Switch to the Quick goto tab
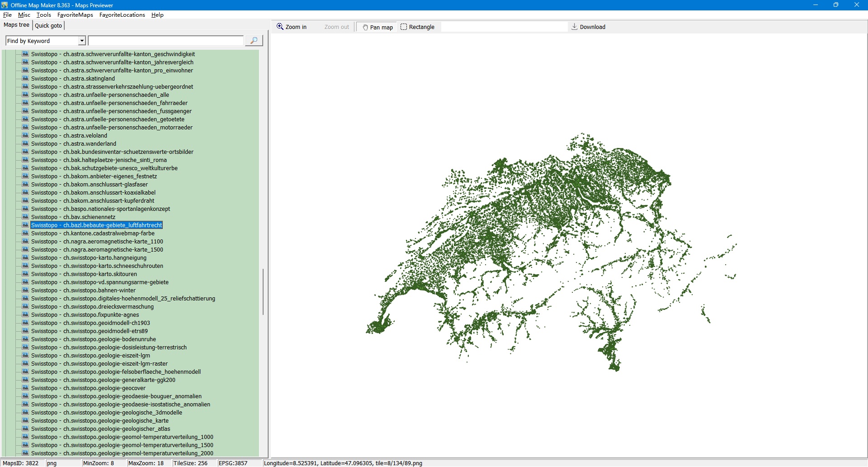868x467 pixels. [x=48, y=26]
